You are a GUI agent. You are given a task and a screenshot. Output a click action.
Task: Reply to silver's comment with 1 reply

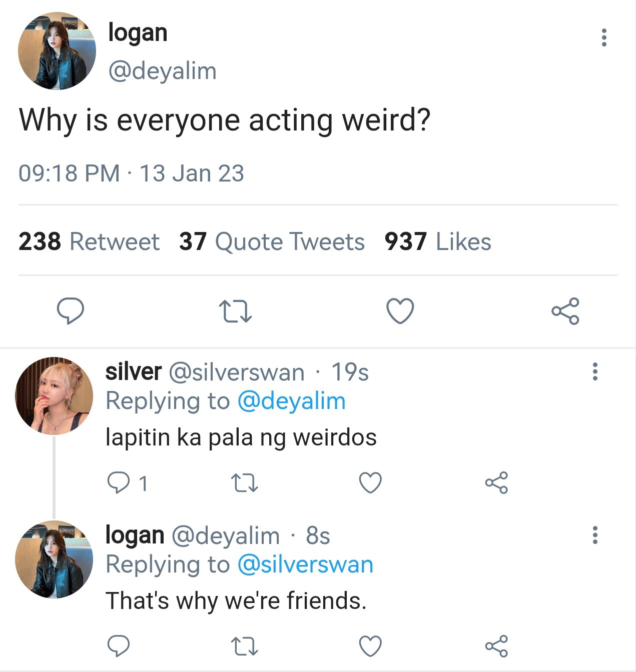pyautogui.click(x=128, y=483)
